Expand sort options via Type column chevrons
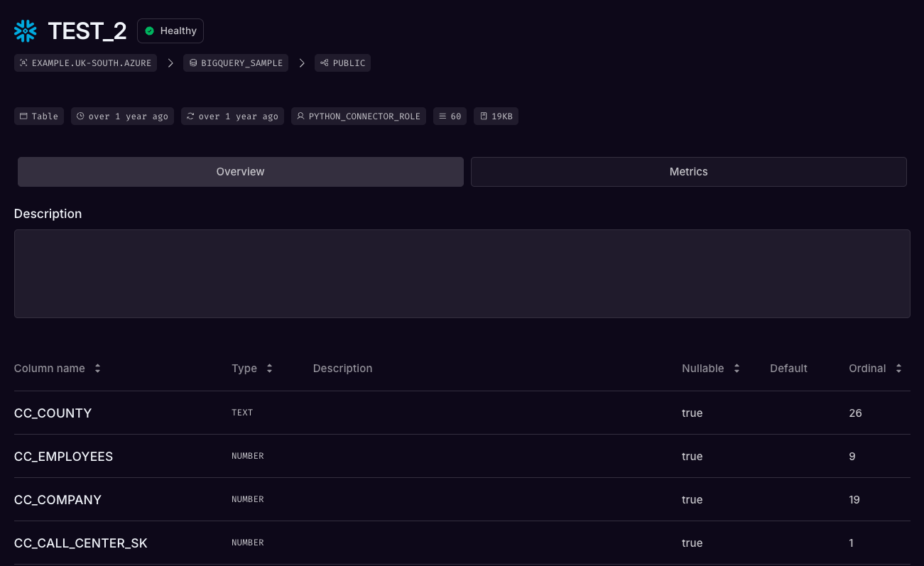The height and width of the screenshot is (566, 924). point(269,368)
